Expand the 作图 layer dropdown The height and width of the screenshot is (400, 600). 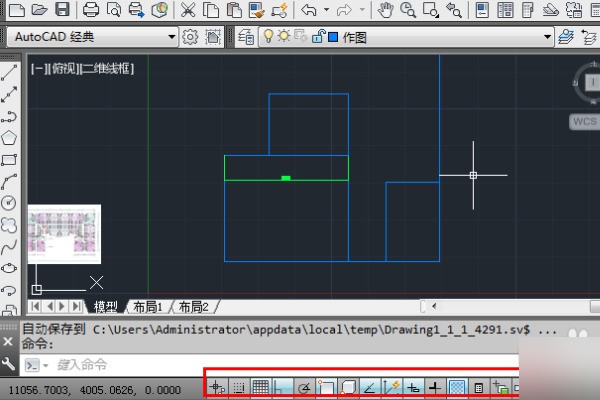click(x=547, y=36)
